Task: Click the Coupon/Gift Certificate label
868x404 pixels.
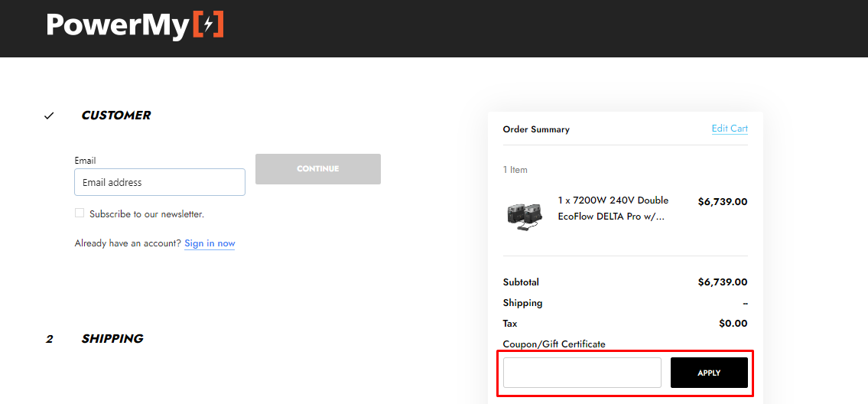Action: tap(554, 344)
